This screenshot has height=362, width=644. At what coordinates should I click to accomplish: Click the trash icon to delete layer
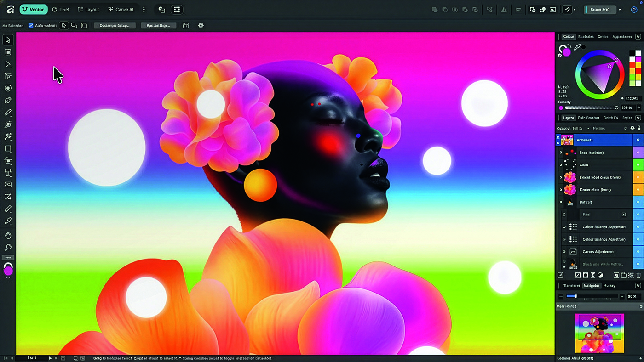(638, 275)
